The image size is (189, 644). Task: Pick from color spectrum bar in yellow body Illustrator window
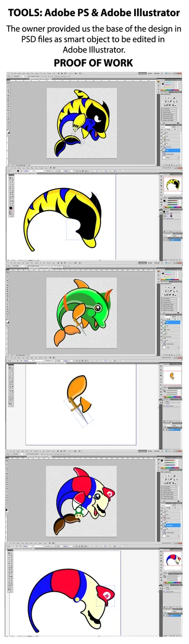[x=173, y=207]
